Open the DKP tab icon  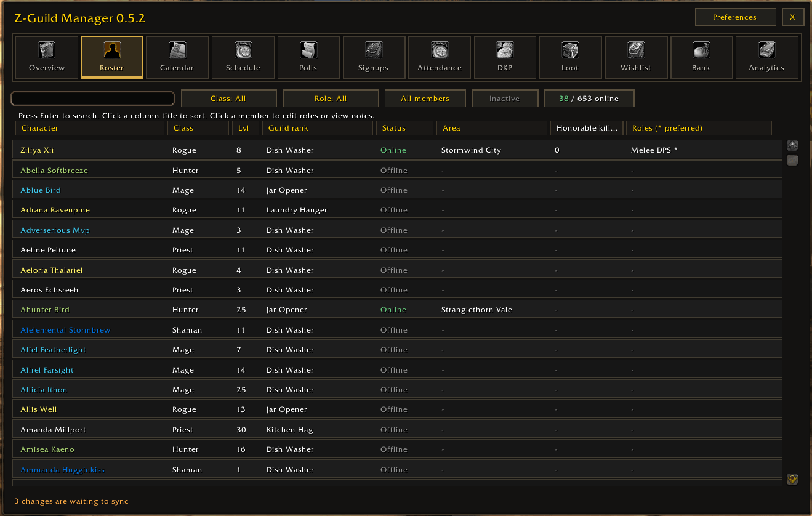(505, 50)
